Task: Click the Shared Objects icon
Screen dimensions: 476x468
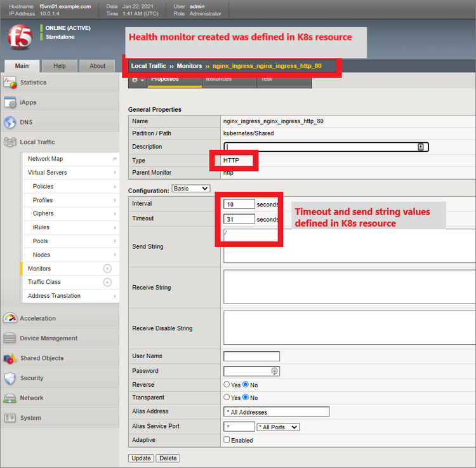Action: tap(10, 358)
